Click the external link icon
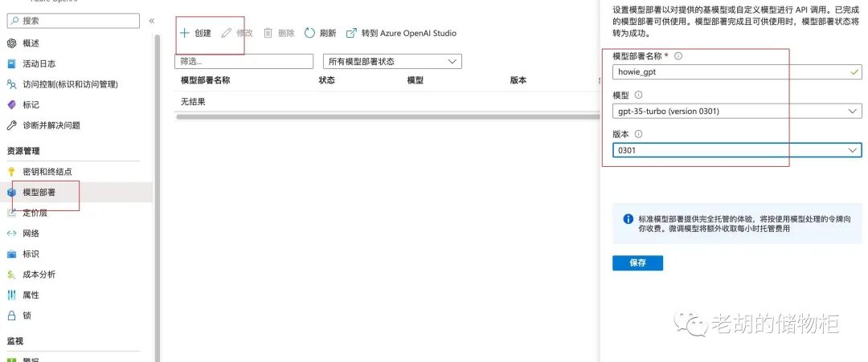 pyautogui.click(x=351, y=33)
